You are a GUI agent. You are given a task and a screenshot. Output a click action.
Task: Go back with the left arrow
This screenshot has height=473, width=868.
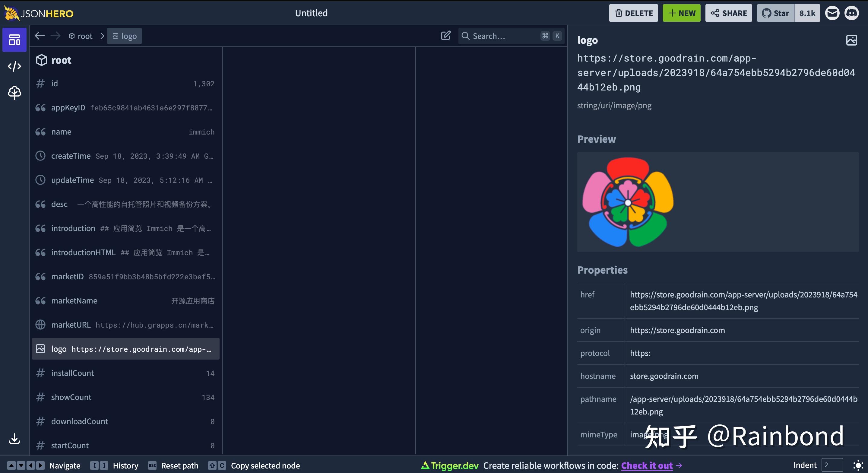[x=40, y=36]
